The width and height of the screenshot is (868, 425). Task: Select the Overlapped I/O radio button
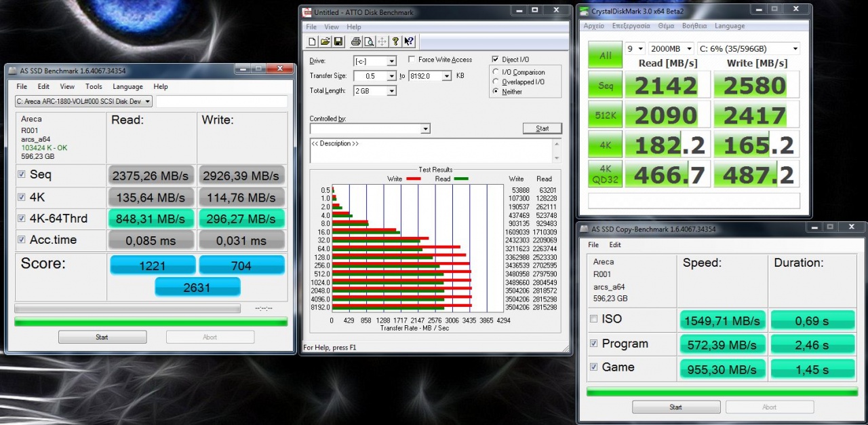496,81
